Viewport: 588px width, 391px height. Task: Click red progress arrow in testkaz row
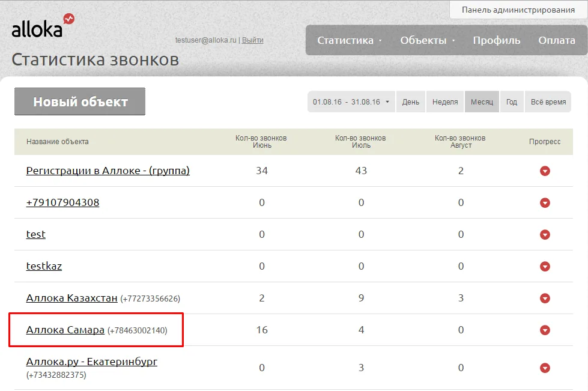click(x=545, y=267)
